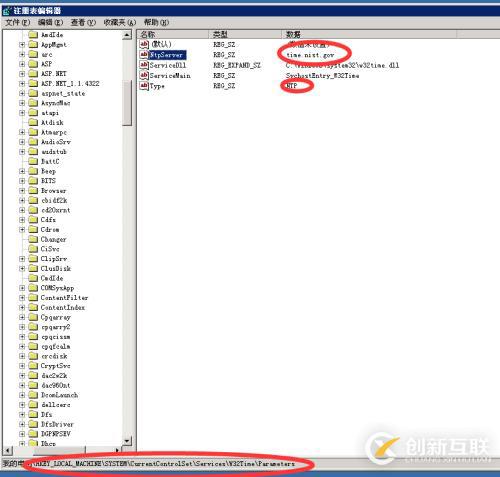Image resolution: width=500 pixels, height=477 pixels.
Task: Open the Edit menu
Action: (50, 22)
